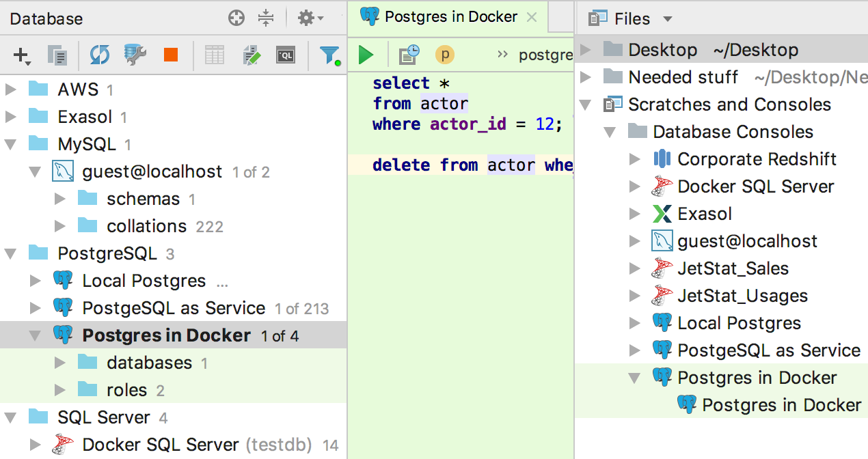The height and width of the screenshot is (459, 868).
Task: Collapse the Database Consoles folder
Action: click(x=610, y=132)
